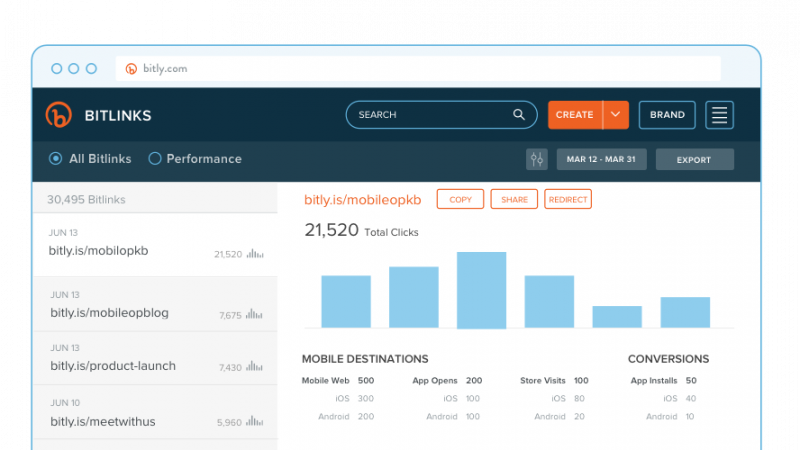Click the 30,495 Bitlinks count header
This screenshot has width=800, height=450.
pyautogui.click(x=86, y=199)
